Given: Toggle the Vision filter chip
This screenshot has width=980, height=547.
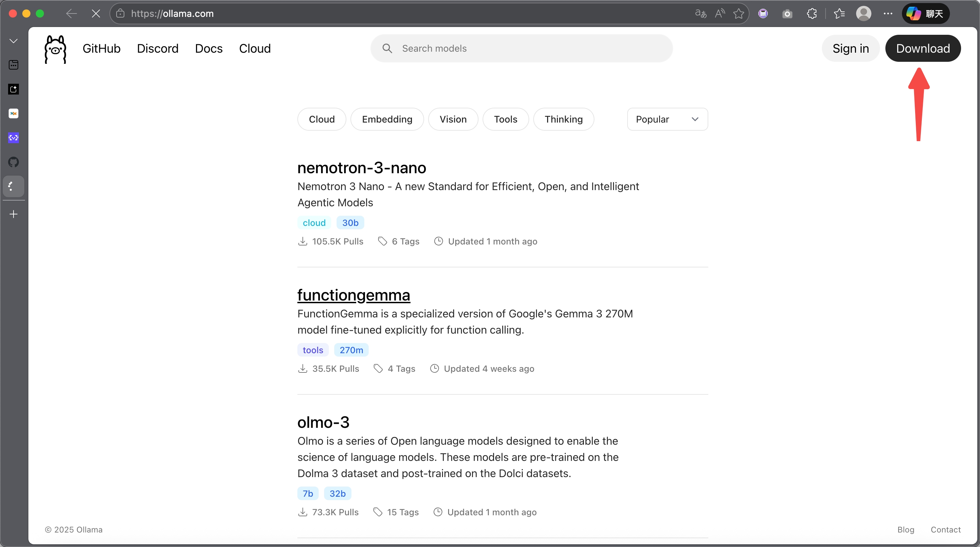Looking at the screenshot, I should tap(453, 119).
